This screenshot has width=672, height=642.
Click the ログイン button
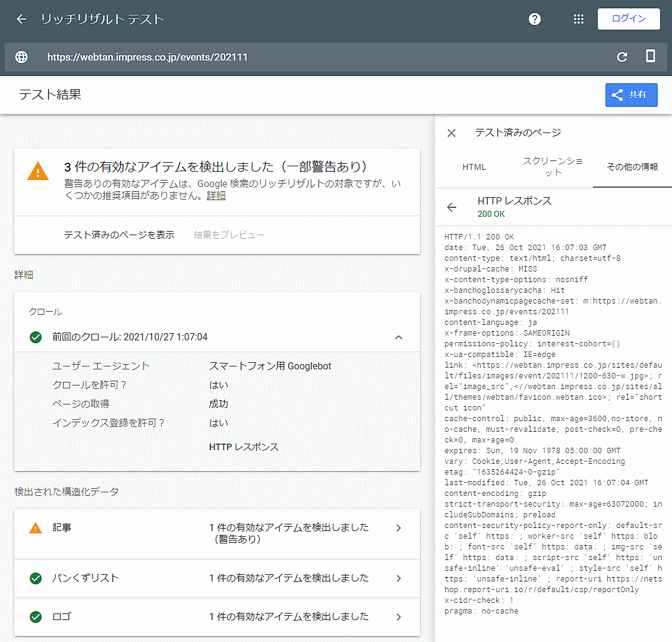629,19
